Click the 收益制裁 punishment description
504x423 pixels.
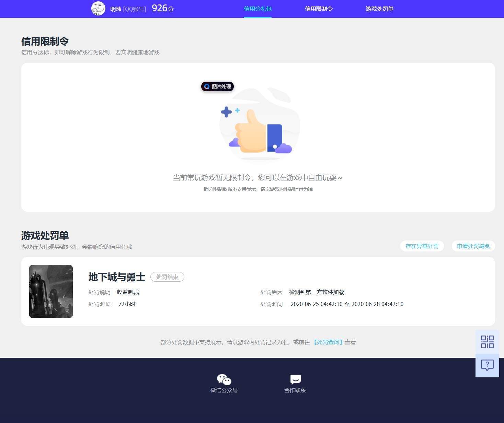128,292
